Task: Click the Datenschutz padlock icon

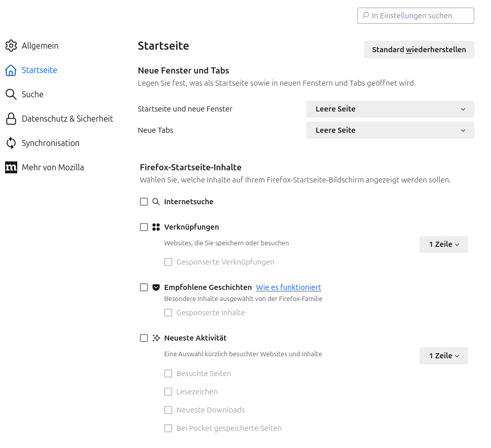Action: 11,119
